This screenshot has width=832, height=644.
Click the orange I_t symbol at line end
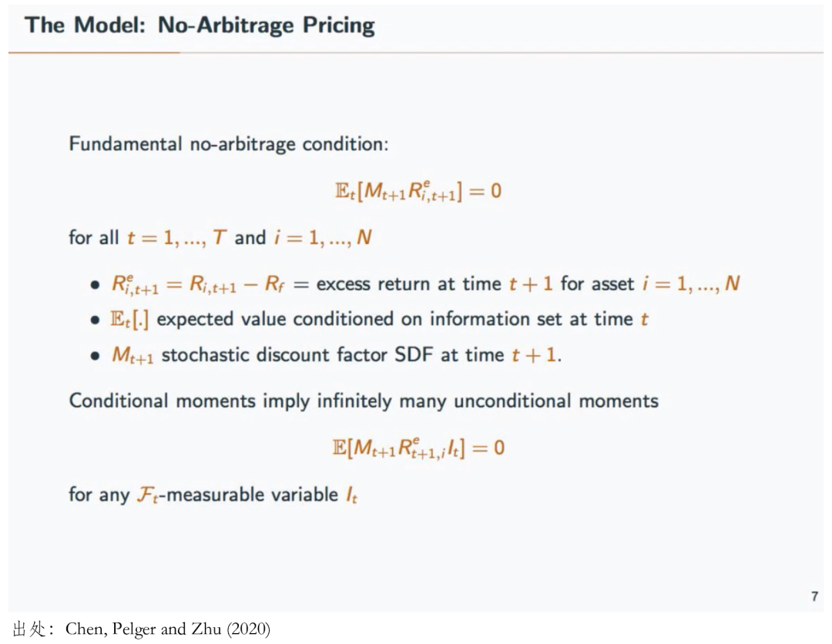(x=351, y=495)
